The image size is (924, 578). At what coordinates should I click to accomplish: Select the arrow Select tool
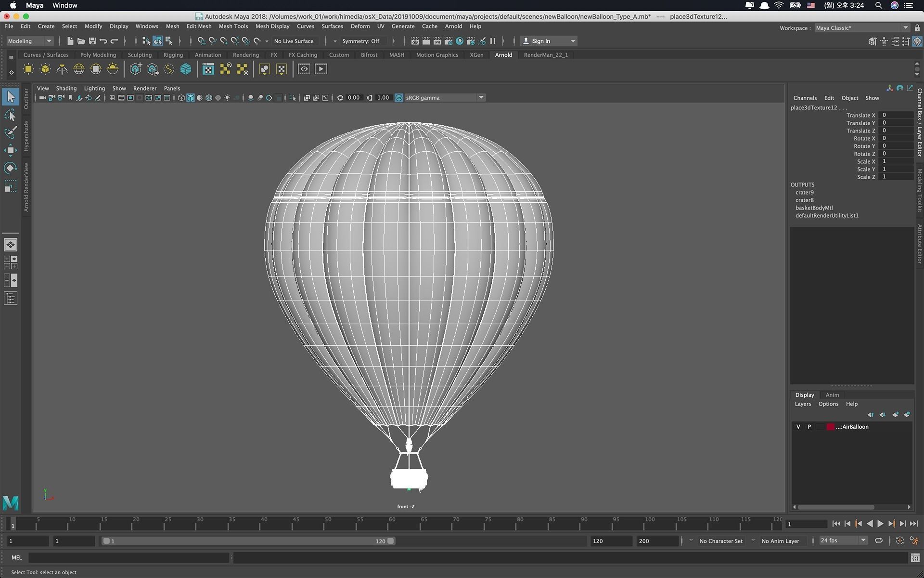pyautogui.click(x=10, y=97)
